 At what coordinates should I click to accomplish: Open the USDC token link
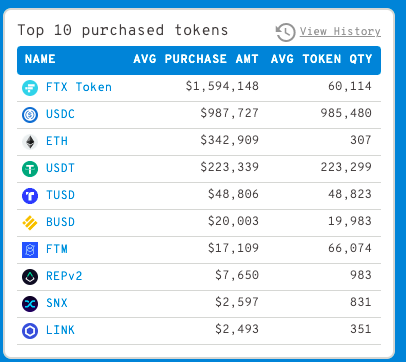pyautogui.click(x=60, y=114)
